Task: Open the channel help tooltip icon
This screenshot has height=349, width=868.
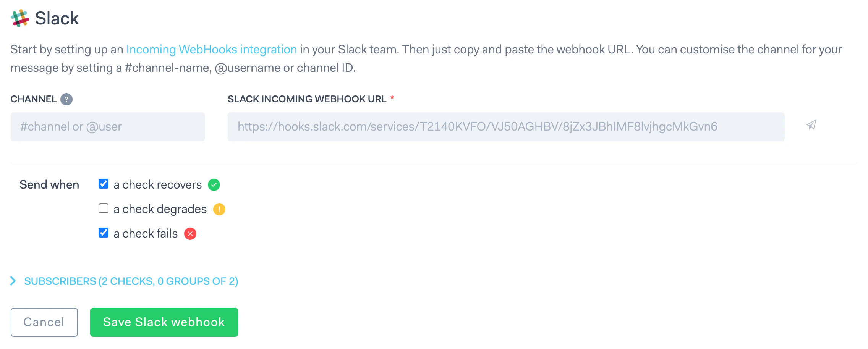Action: pos(66,99)
